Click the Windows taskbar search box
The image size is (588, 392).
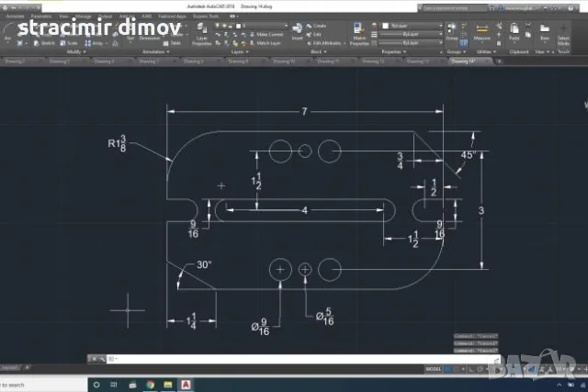tap(43, 385)
